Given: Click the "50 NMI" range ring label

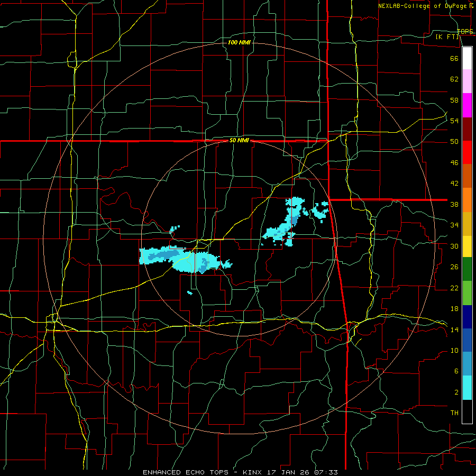Looking at the screenshot, I should (x=239, y=140).
